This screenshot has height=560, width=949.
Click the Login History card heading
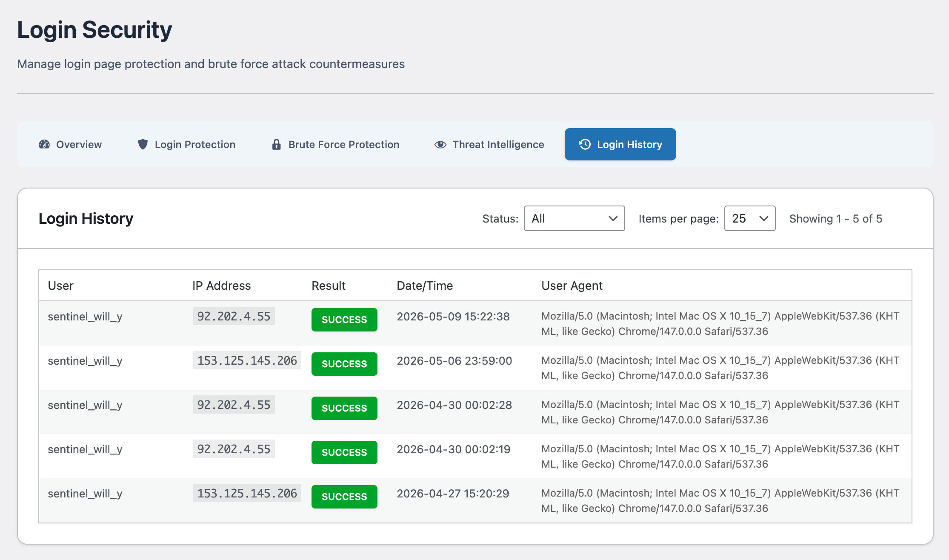pos(86,218)
